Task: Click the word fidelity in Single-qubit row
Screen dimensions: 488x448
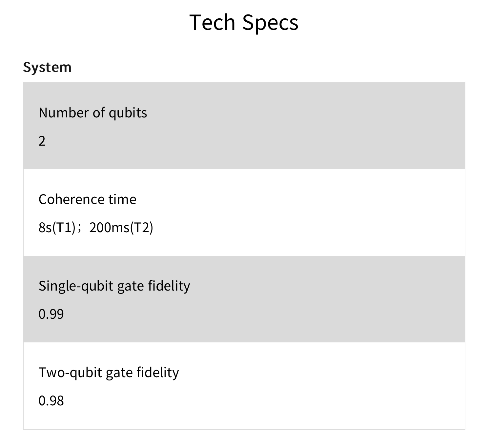Action: pos(169,286)
